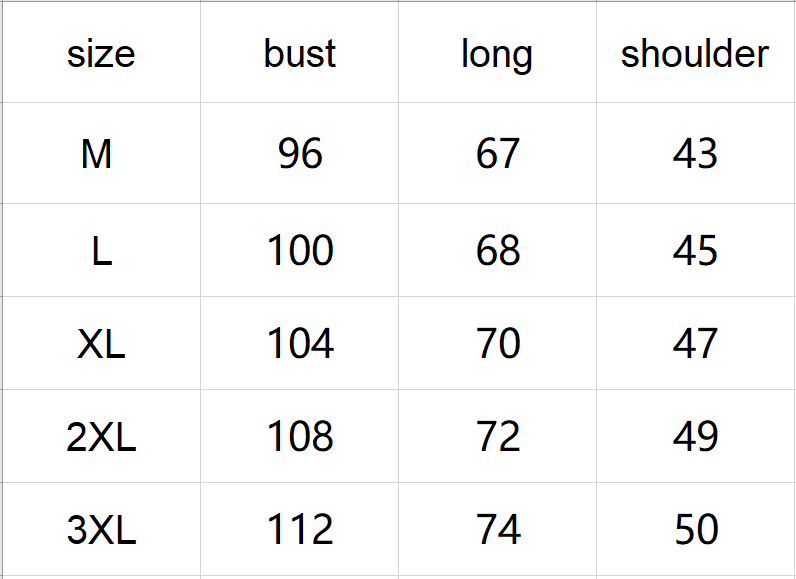The width and height of the screenshot is (796, 579).
Task: Select the "bust" header cell
Action: (299, 54)
